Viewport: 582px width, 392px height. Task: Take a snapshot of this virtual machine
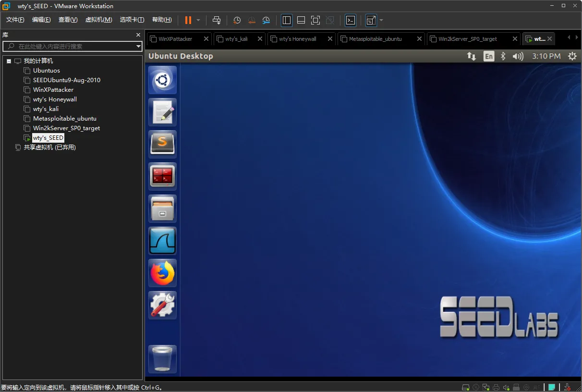pos(237,20)
